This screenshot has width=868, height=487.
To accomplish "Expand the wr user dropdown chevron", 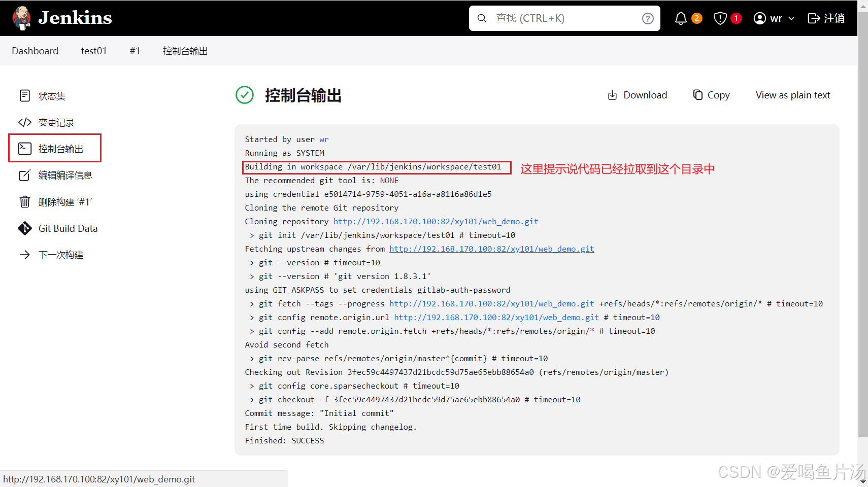I will 791,18.
